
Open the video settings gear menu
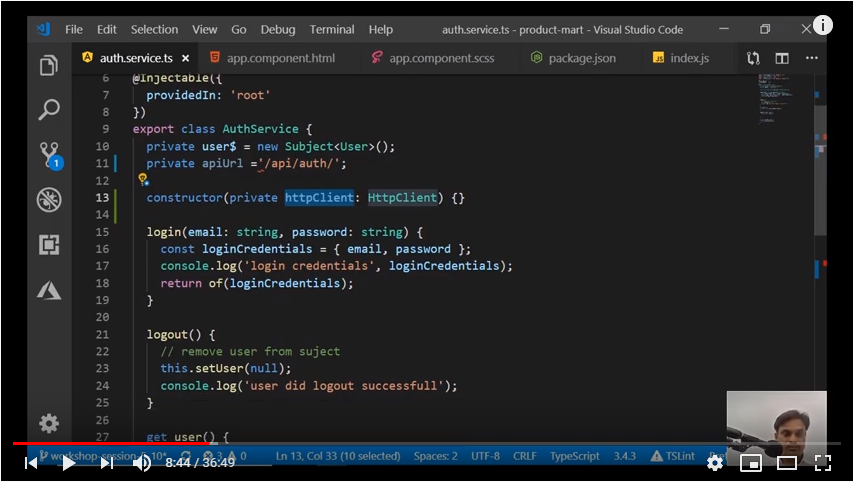714,463
